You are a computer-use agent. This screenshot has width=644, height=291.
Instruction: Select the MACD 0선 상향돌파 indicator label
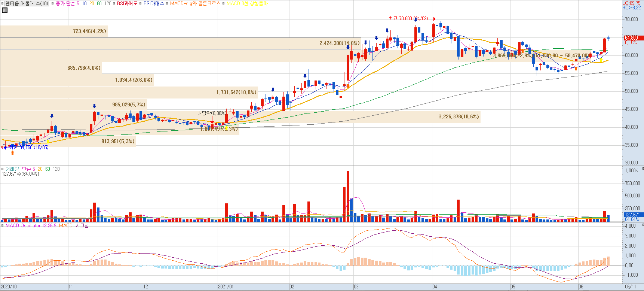click(x=247, y=3)
